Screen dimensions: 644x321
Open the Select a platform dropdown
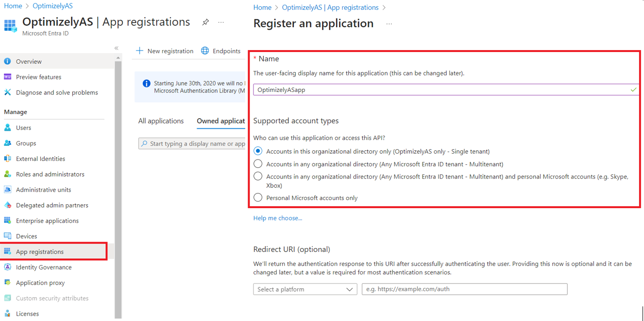[305, 289]
